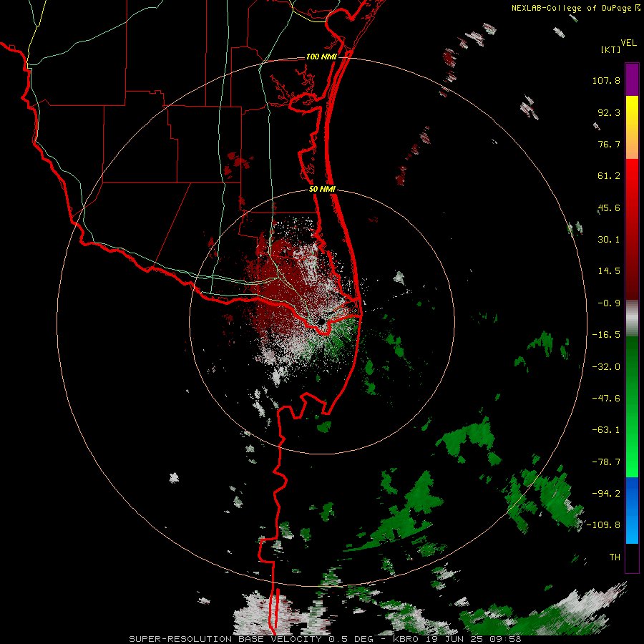Screen dimensions: 644x644
Task: Click the bottom caption with KBRO timestamp
Action: pyautogui.click(x=325, y=639)
